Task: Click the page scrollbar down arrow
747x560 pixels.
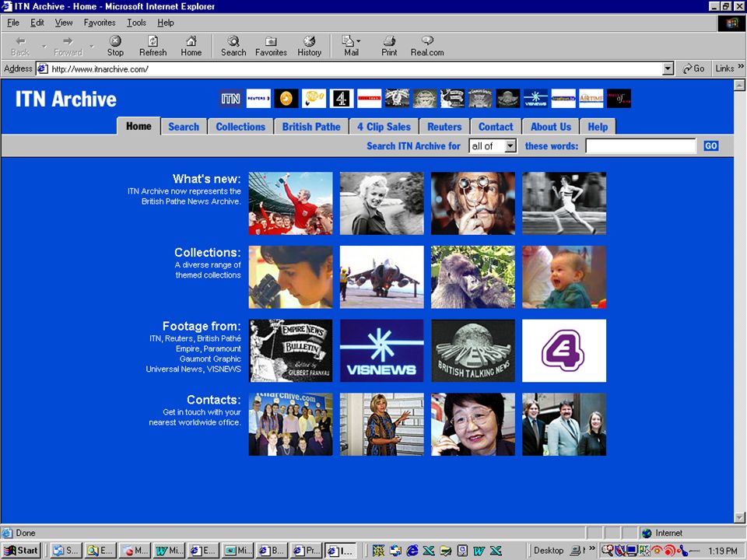Action: point(739,518)
